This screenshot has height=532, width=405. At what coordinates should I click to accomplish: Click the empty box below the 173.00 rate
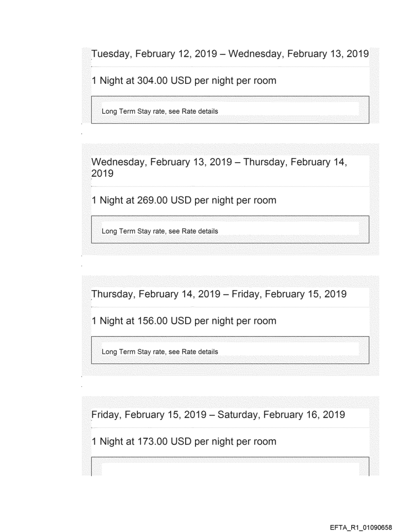pos(230,468)
